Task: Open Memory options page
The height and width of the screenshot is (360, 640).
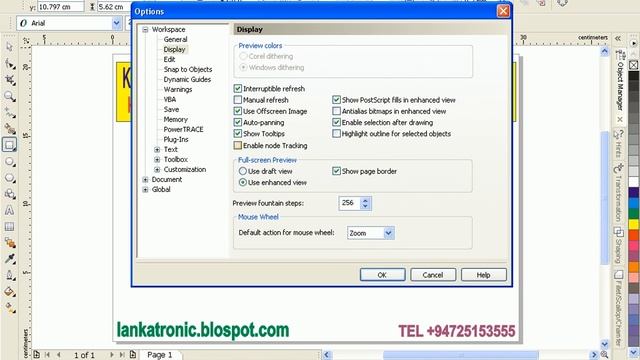Action: coord(176,120)
